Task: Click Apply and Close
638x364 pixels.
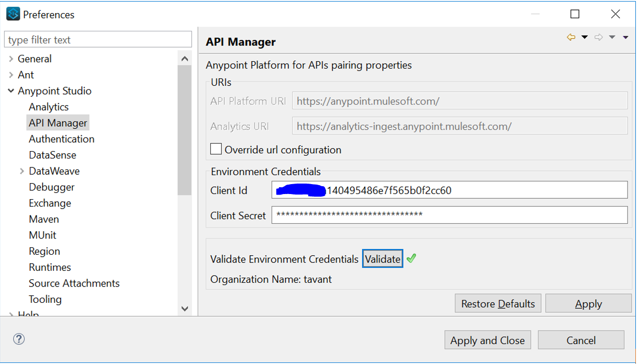Action: click(487, 340)
